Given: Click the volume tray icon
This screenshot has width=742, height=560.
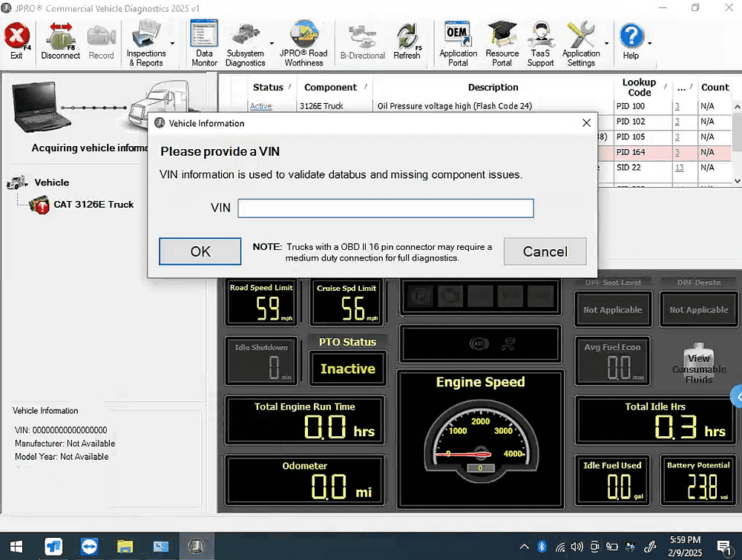Looking at the screenshot, I should pyautogui.click(x=577, y=547).
